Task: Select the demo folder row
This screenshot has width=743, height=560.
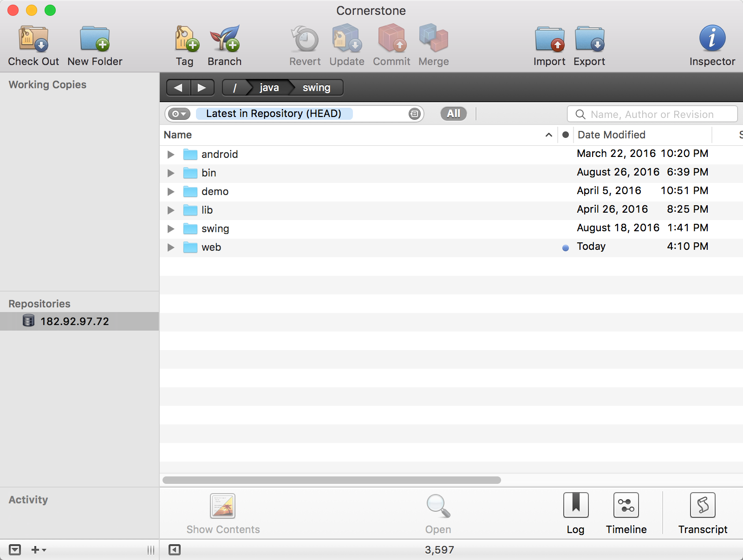Action: pyautogui.click(x=451, y=191)
